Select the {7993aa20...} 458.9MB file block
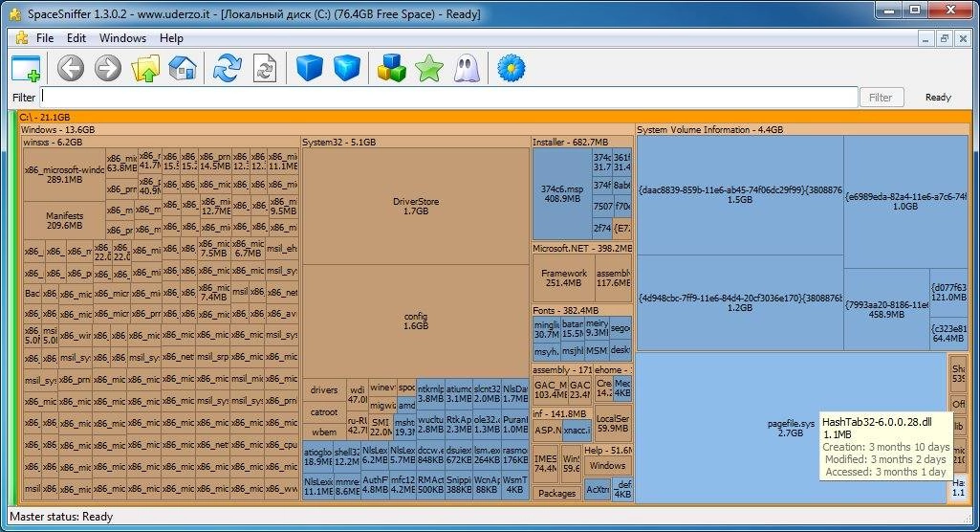This screenshot has width=980, height=532. pyautogui.click(x=886, y=309)
